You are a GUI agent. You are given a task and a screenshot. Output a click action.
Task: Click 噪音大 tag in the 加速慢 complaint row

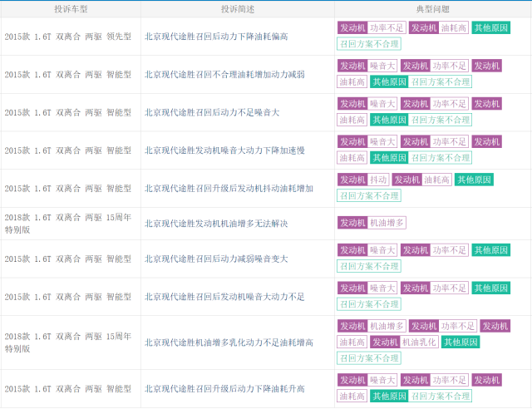point(382,142)
